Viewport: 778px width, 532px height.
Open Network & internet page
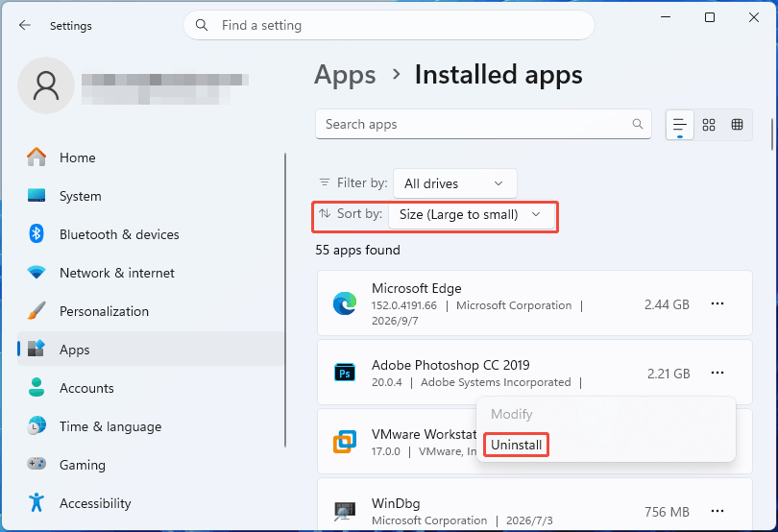[x=151, y=273]
